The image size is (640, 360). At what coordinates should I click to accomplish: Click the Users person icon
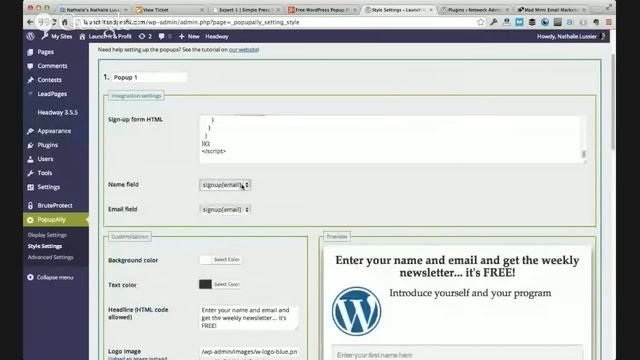30,159
